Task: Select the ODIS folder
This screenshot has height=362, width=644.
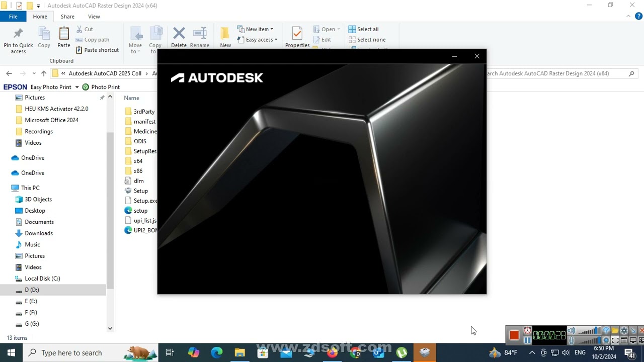Action: coord(140,141)
